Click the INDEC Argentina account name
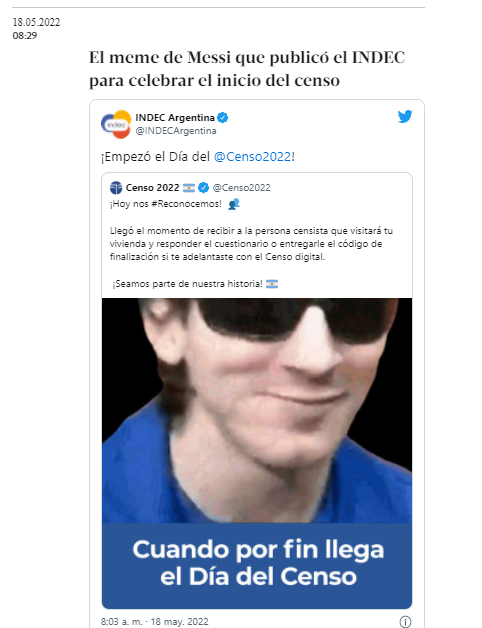 click(175, 118)
